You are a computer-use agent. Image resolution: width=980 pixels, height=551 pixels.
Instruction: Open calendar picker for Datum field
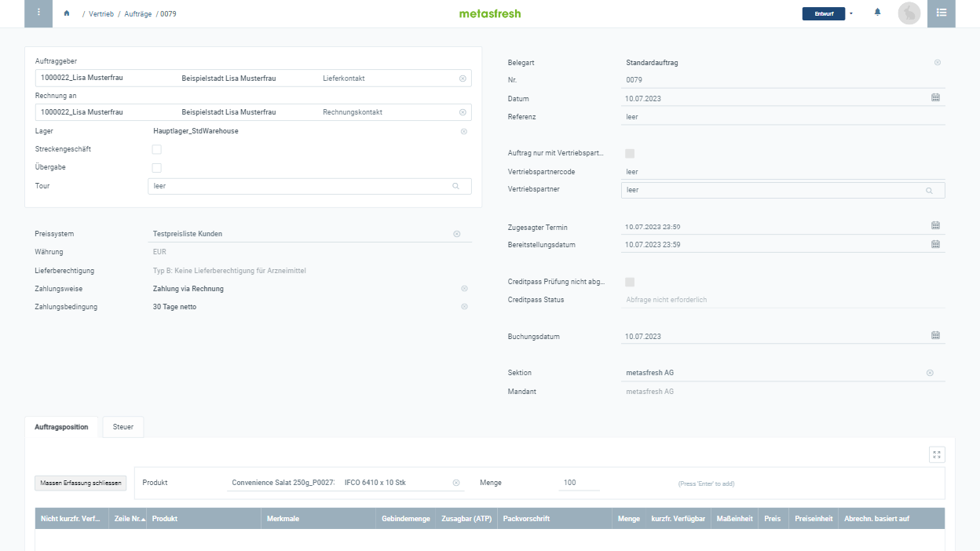tap(935, 98)
